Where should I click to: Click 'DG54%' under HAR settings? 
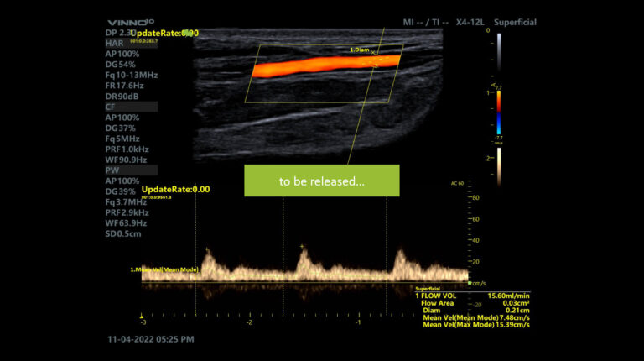pyautogui.click(x=121, y=65)
